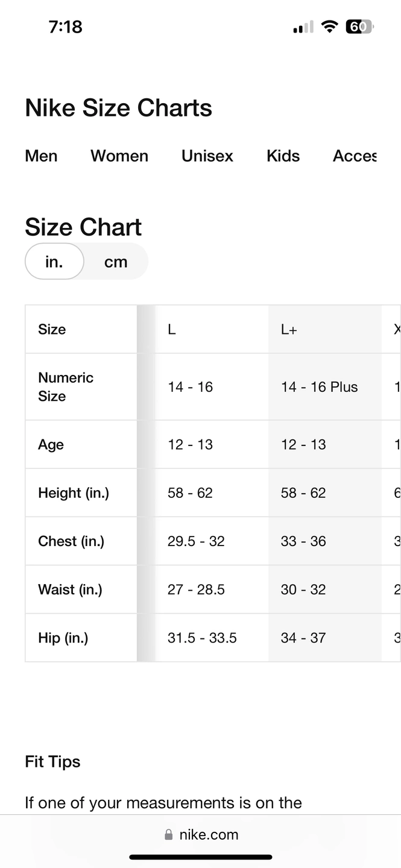Tap the 7:18 clock in status bar
401x868 pixels.
click(x=65, y=27)
